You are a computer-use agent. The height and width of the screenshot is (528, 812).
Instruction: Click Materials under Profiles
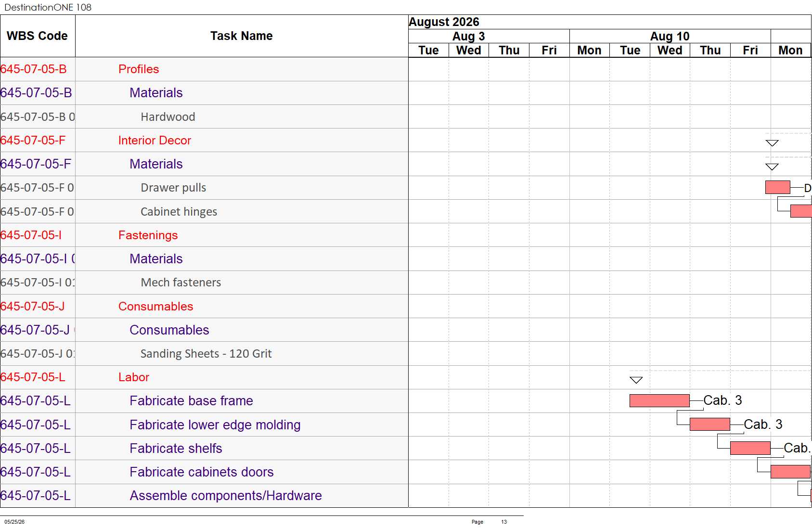coord(156,93)
